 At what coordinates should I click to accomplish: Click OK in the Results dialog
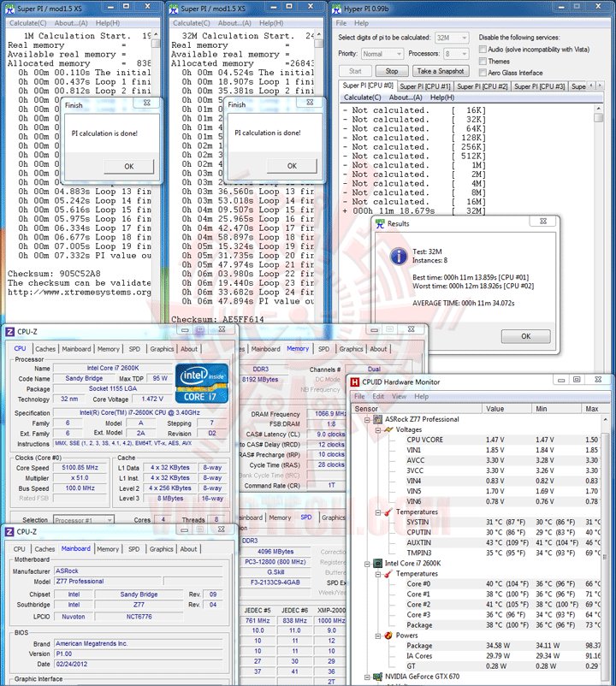(526, 336)
